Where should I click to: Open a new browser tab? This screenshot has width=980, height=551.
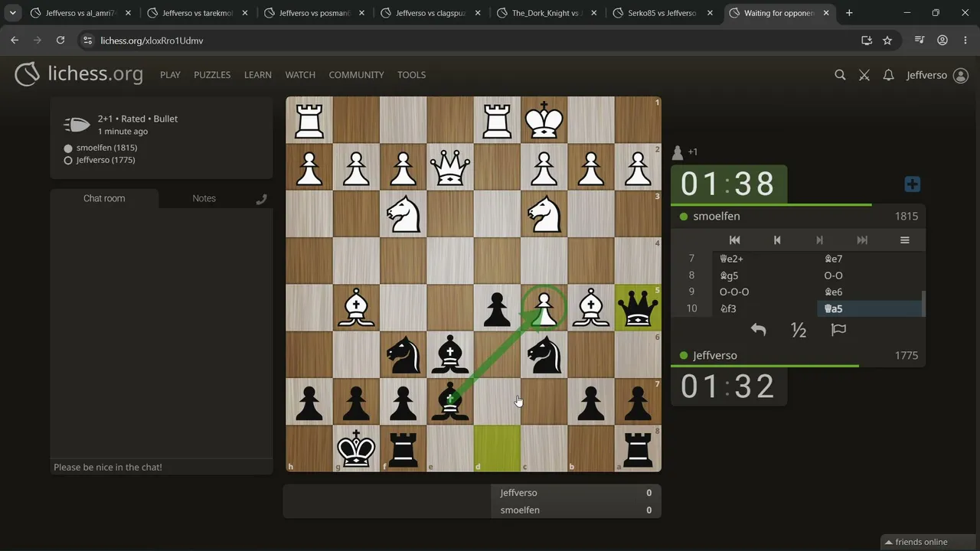(x=849, y=13)
